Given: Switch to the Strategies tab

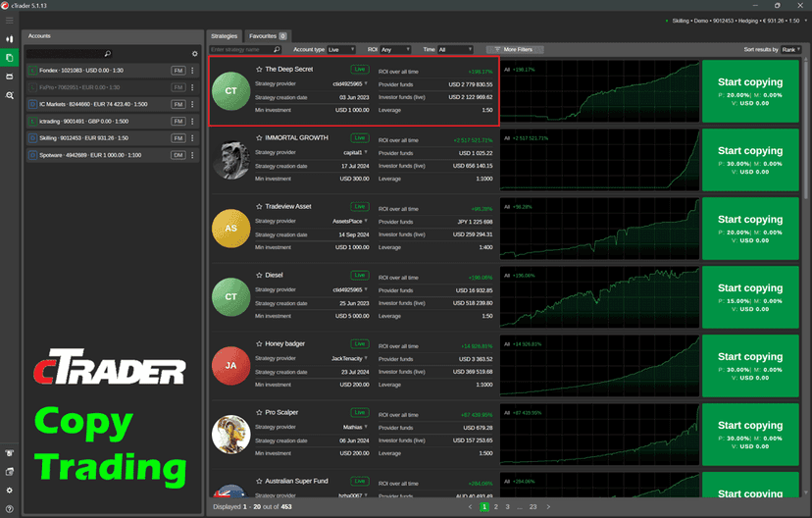Looking at the screenshot, I should tap(225, 35).
